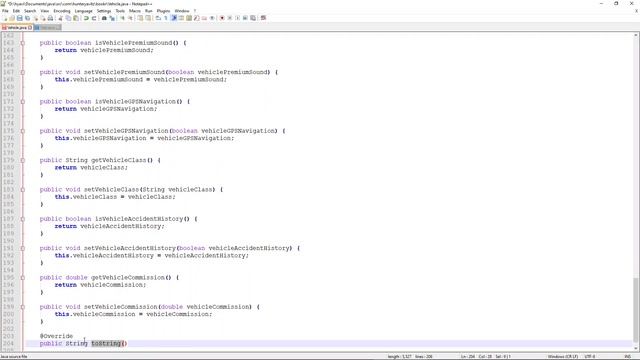Open the Tools menu
The width and height of the screenshot is (640, 360).
120,11
